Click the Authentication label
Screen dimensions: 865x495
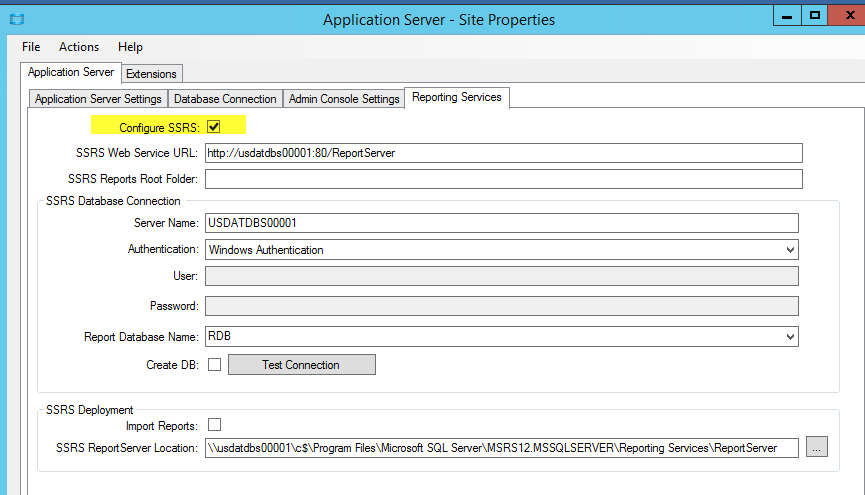163,249
